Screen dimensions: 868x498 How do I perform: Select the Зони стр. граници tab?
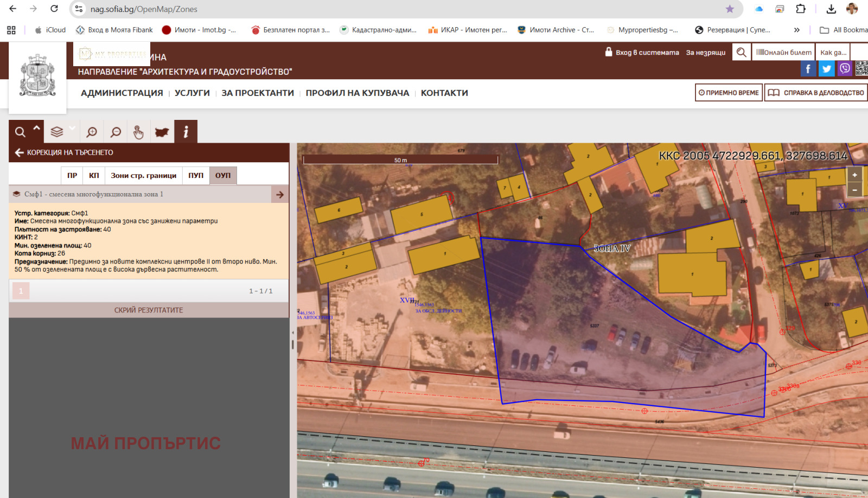click(x=143, y=175)
